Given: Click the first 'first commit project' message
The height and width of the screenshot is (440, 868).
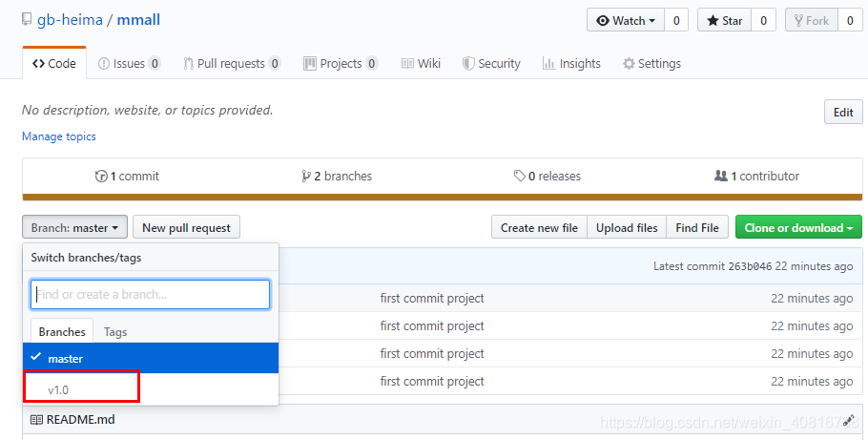Looking at the screenshot, I should point(432,298).
